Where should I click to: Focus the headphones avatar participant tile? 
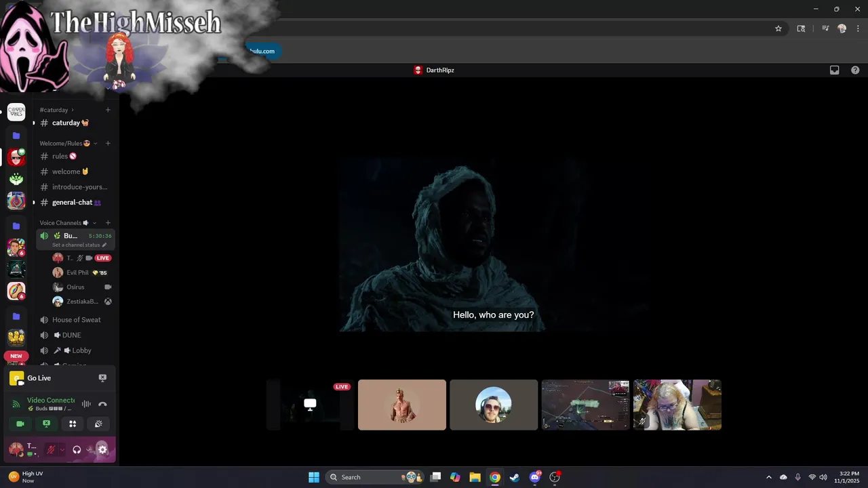(494, 405)
